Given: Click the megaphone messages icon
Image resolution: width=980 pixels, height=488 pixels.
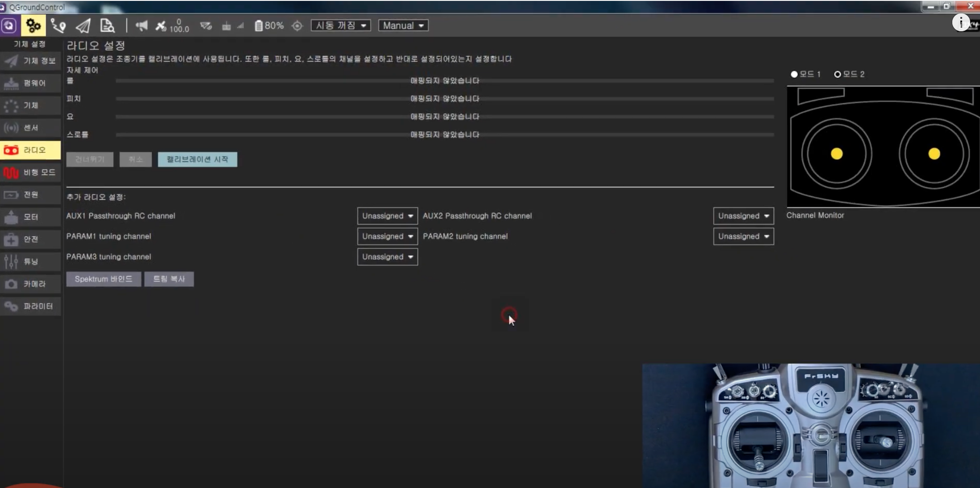Looking at the screenshot, I should (141, 25).
